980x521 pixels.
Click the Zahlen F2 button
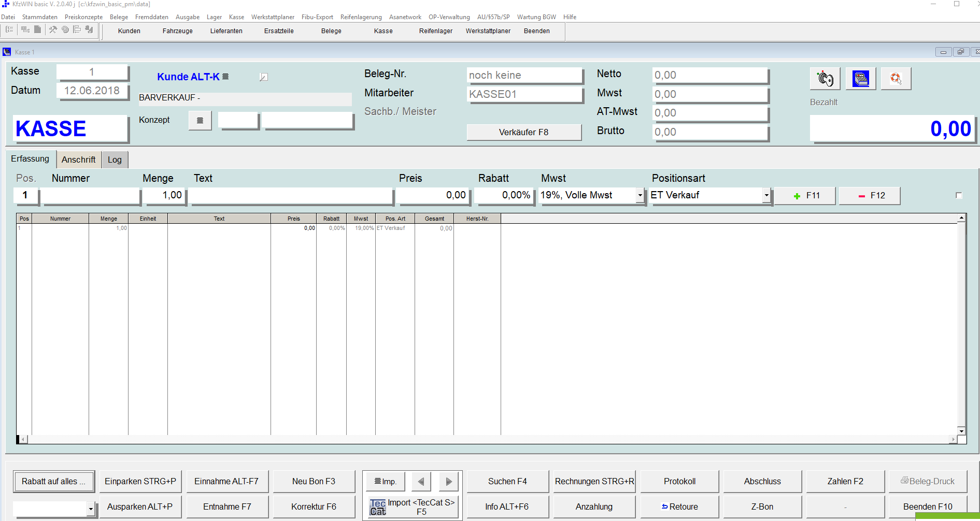(x=845, y=482)
